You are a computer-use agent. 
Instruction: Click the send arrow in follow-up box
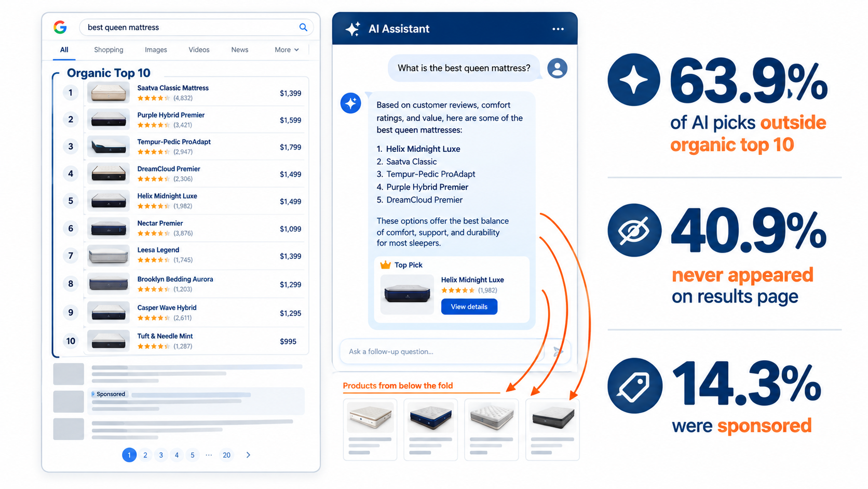[x=558, y=352]
